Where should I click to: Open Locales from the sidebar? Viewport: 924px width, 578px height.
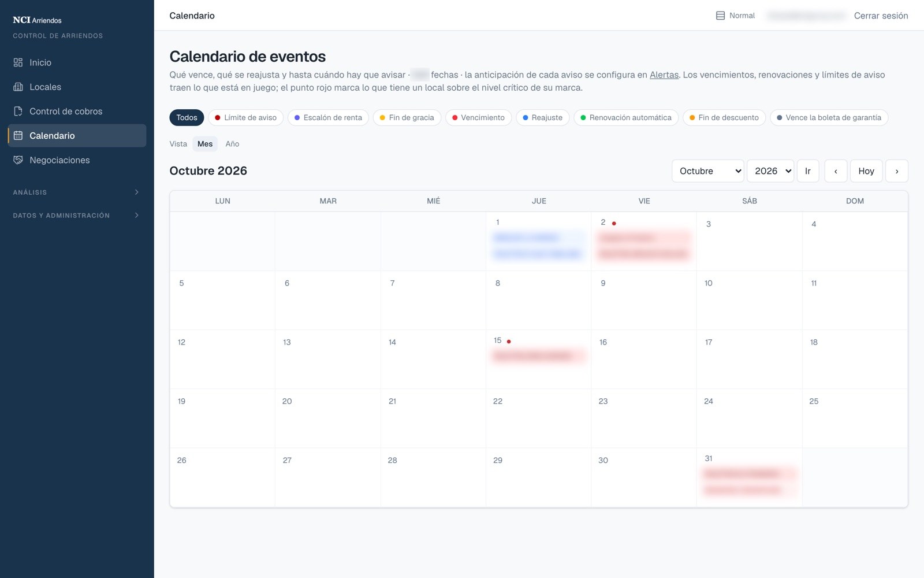[x=77, y=87]
